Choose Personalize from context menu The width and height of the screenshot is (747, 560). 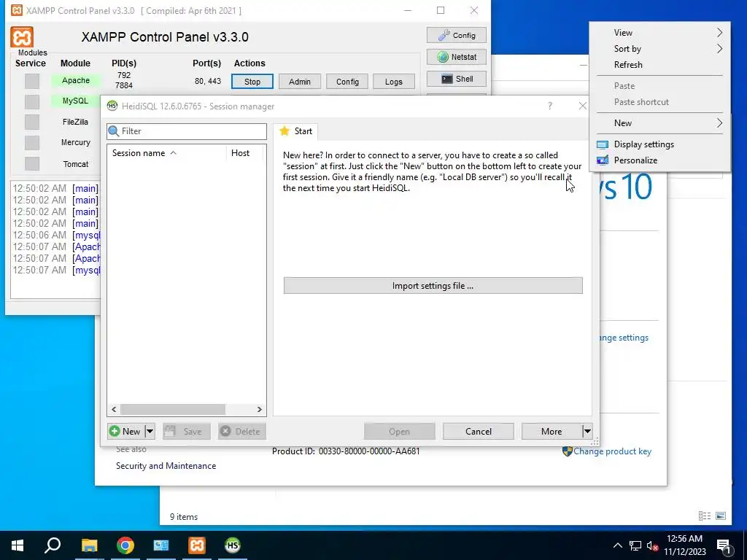pyautogui.click(x=659, y=160)
